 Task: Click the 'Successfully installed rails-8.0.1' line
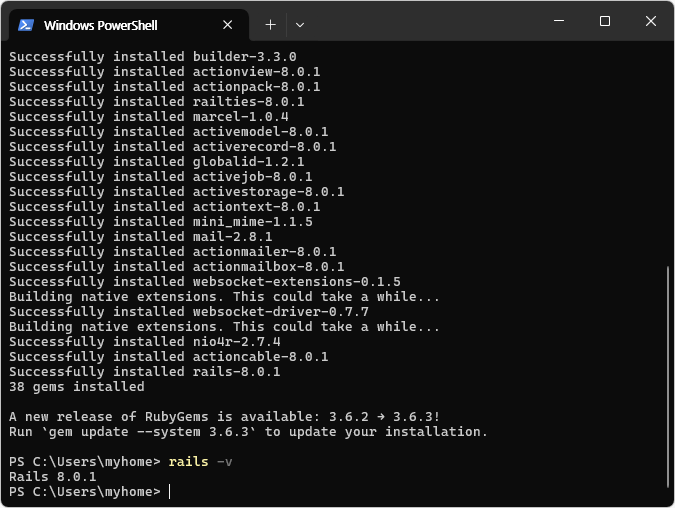point(144,372)
